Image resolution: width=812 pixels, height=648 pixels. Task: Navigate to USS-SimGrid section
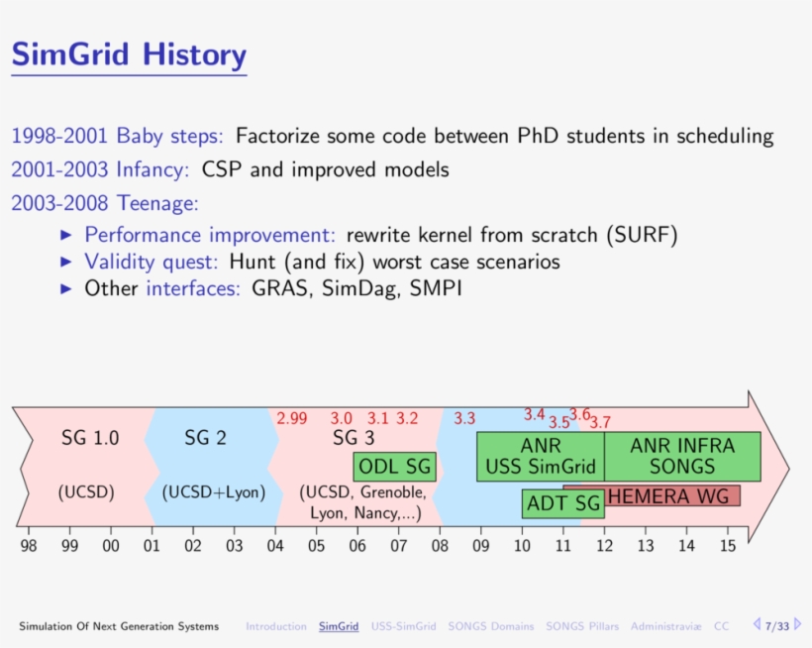(x=403, y=626)
